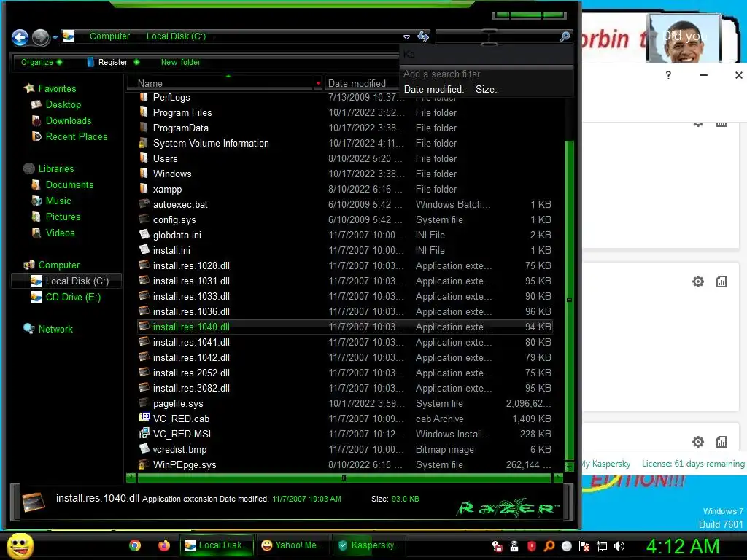Select the Users folder
747x560 pixels.
(165, 158)
